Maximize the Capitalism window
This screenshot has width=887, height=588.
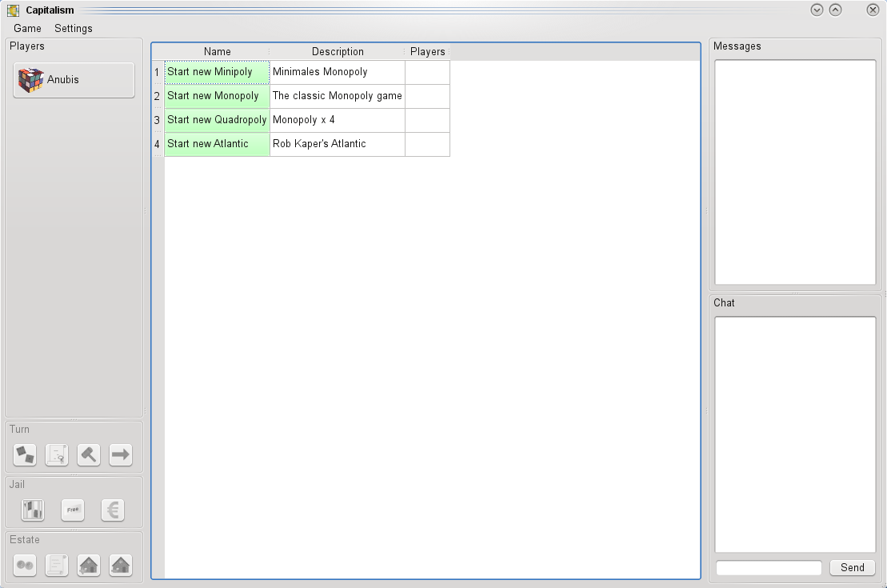coord(836,10)
